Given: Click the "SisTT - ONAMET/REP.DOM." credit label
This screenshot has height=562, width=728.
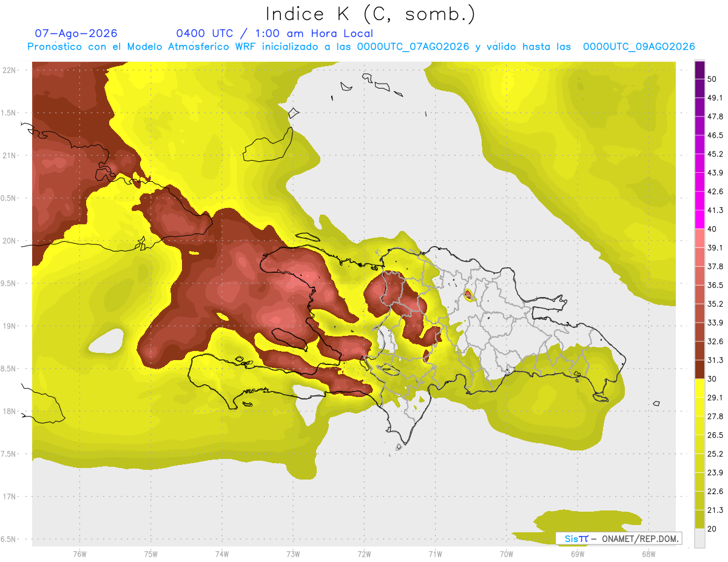Looking at the screenshot, I should [x=619, y=538].
